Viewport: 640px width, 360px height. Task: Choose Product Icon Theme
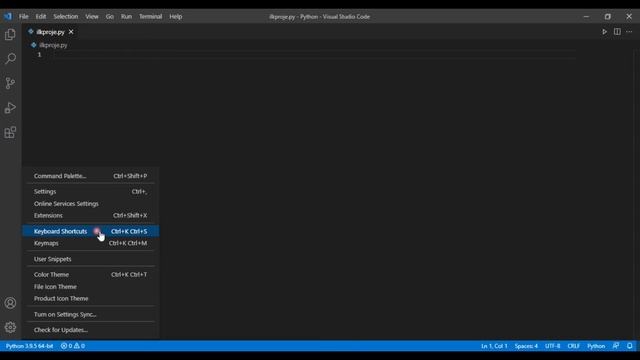click(91, 299)
